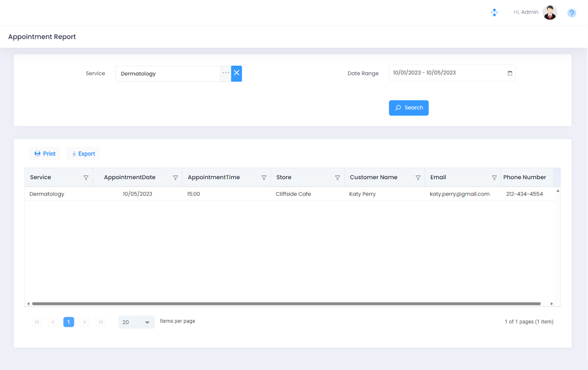Image resolution: width=588 pixels, height=370 pixels.
Task: Clear the Dermatology service selection
Action: click(x=236, y=73)
